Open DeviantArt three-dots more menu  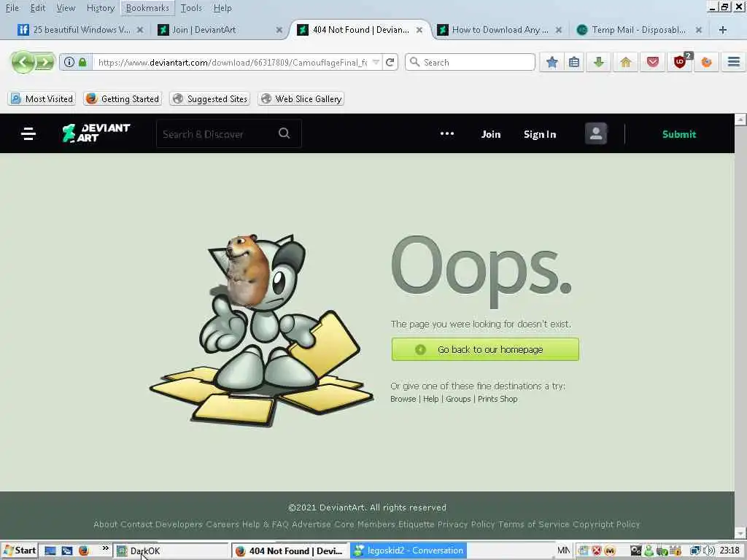coord(447,134)
